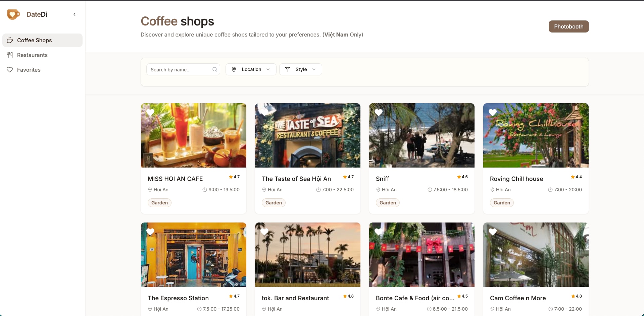
Task: Favorite The Taste of Sea heart
Action: (x=264, y=113)
